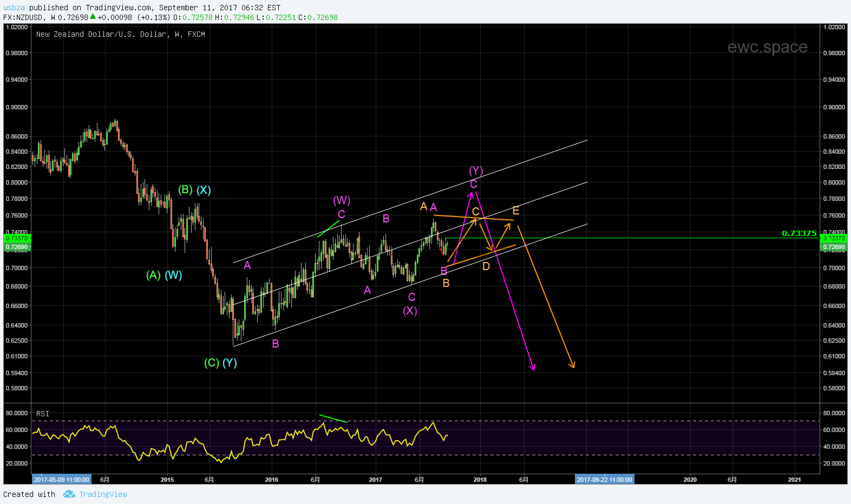Select the orange E wave label

[x=516, y=211]
